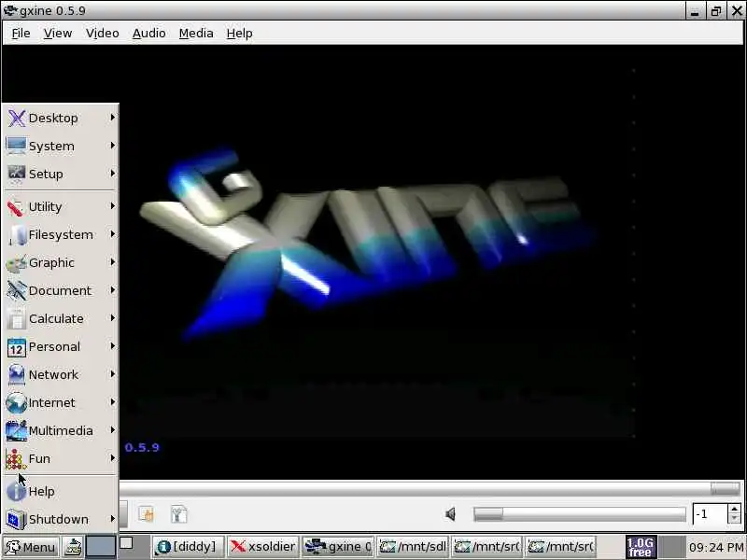
Task: Click the Internet entry's globe icon
Action: point(16,403)
